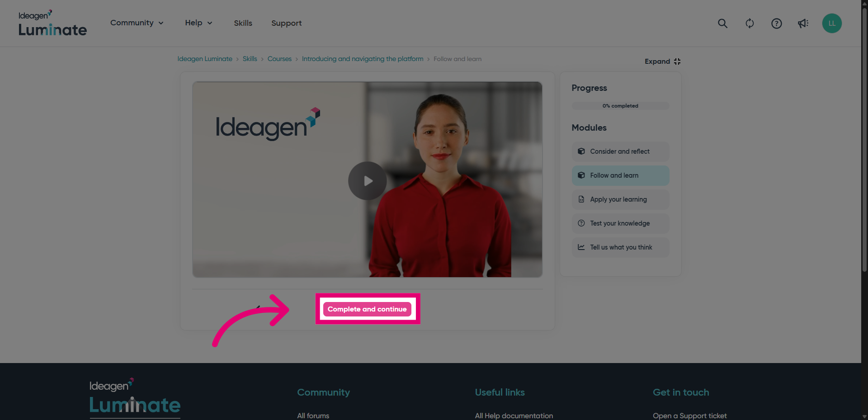Click the Get in touch footer heading

click(x=681, y=392)
